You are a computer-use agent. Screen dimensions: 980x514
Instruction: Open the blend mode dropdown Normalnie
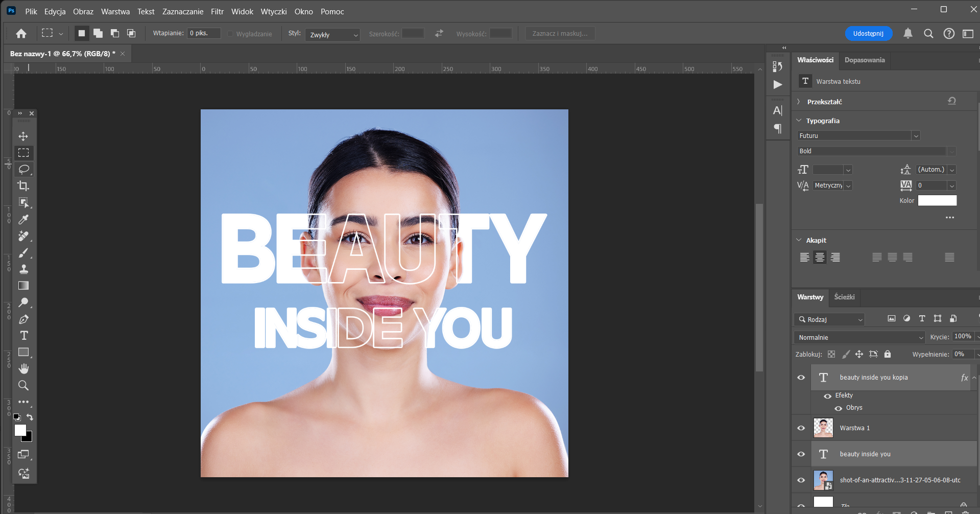click(x=859, y=338)
